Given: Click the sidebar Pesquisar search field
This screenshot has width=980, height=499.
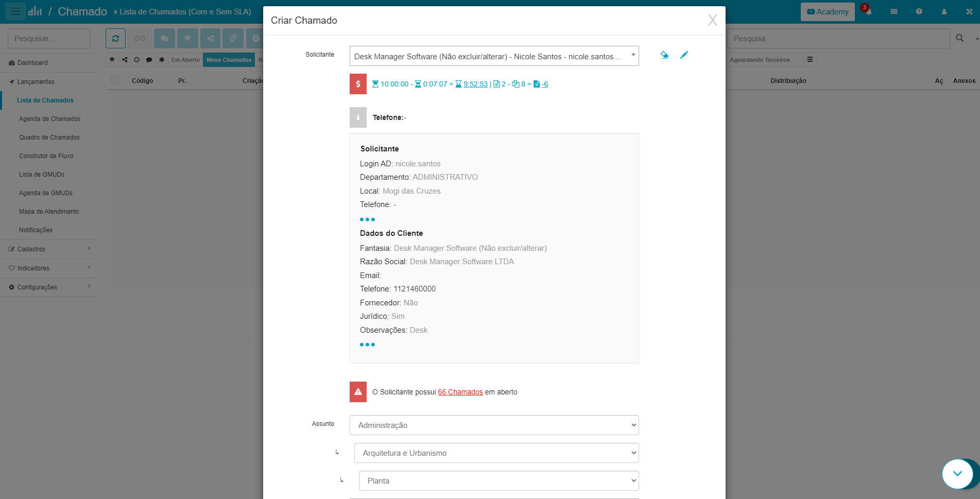Looking at the screenshot, I should click(49, 39).
